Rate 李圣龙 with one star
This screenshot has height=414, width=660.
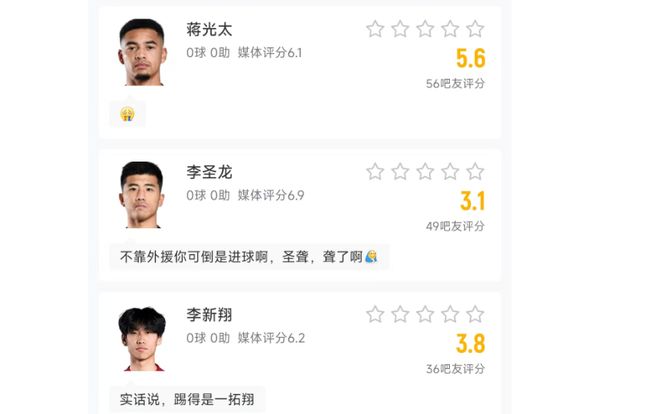375,171
